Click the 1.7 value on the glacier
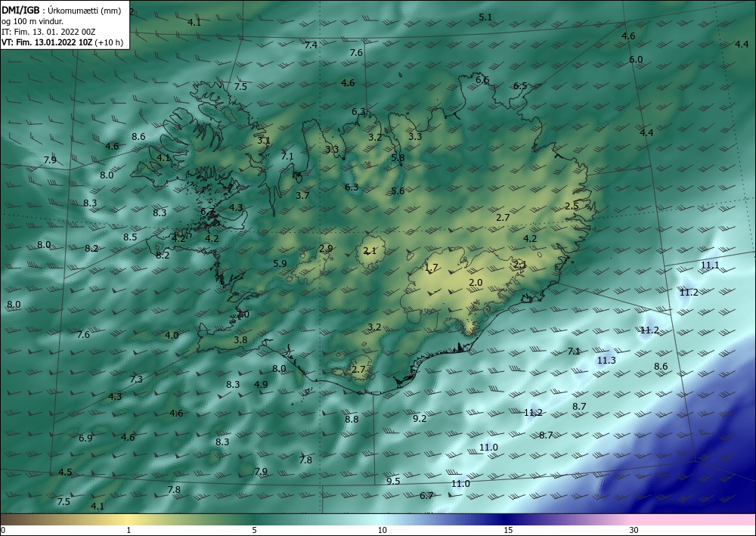The width and height of the screenshot is (756, 536). (431, 267)
